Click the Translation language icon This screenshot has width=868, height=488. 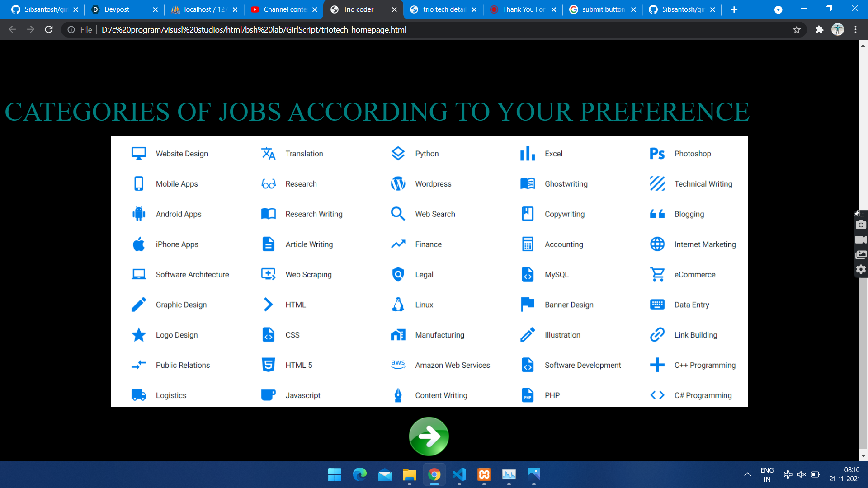pyautogui.click(x=268, y=154)
